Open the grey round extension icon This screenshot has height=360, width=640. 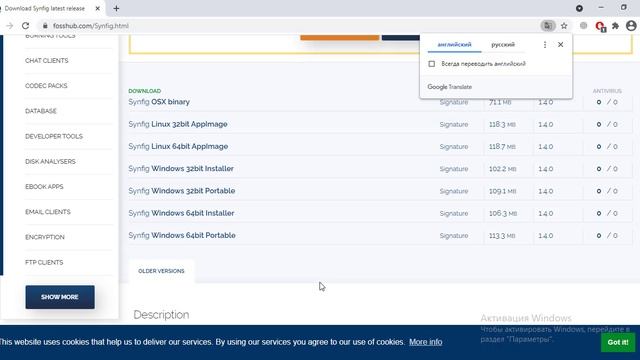[x=584, y=26]
